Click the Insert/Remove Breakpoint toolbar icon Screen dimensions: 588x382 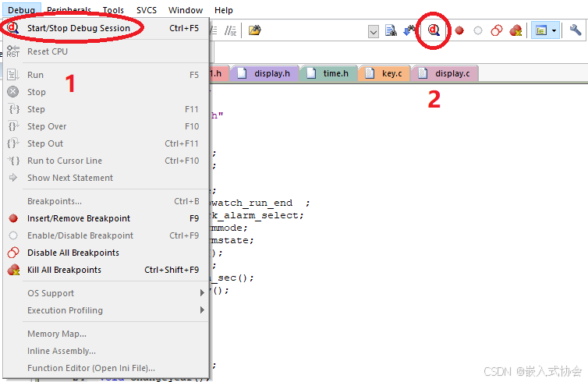[x=459, y=30]
